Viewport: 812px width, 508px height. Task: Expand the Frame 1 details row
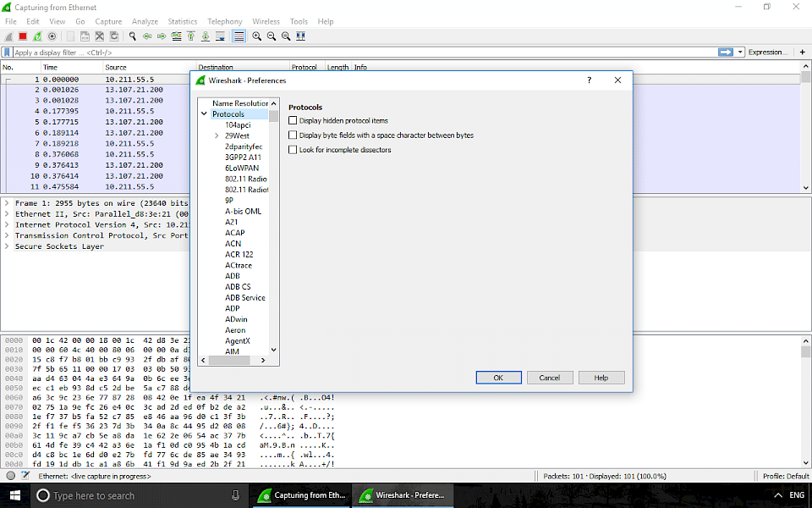(x=7, y=203)
